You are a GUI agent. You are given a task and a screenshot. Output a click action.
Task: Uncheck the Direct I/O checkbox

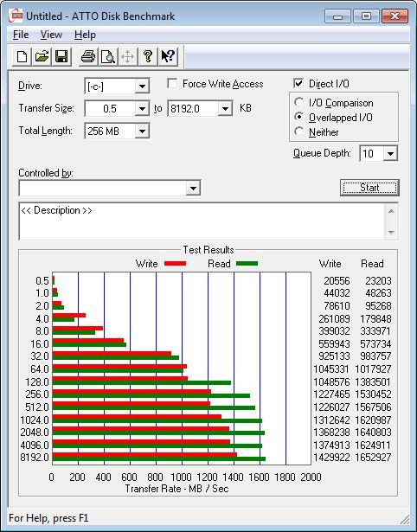298,83
